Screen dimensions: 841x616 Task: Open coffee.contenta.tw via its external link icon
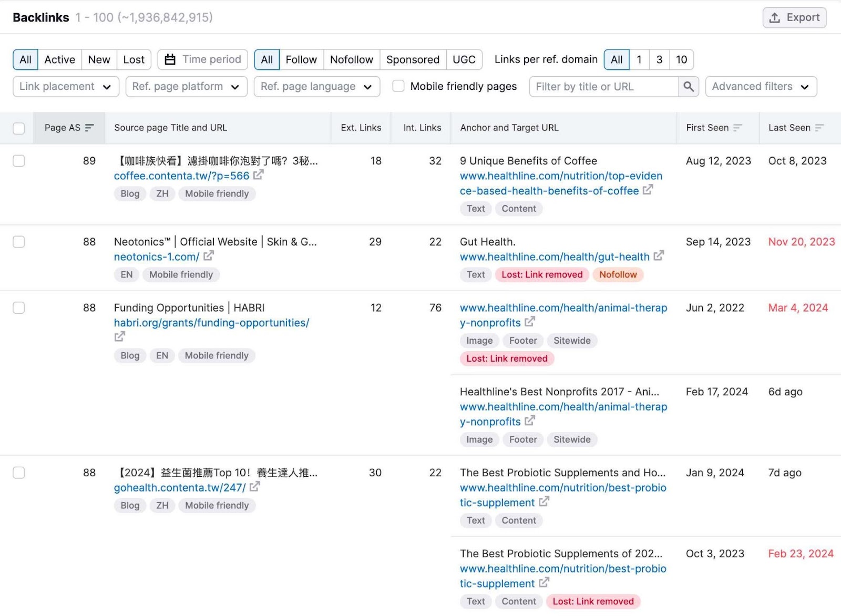(x=258, y=175)
